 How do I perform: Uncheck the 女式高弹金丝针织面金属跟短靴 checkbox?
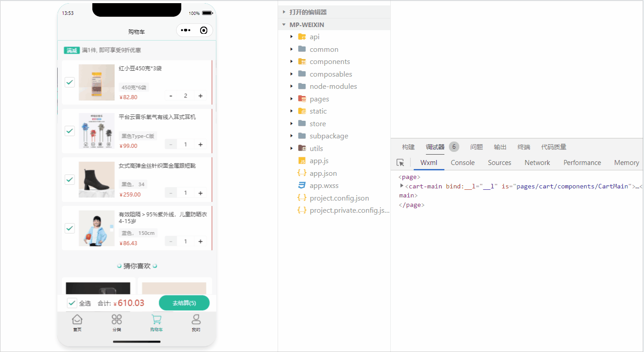[69, 179]
